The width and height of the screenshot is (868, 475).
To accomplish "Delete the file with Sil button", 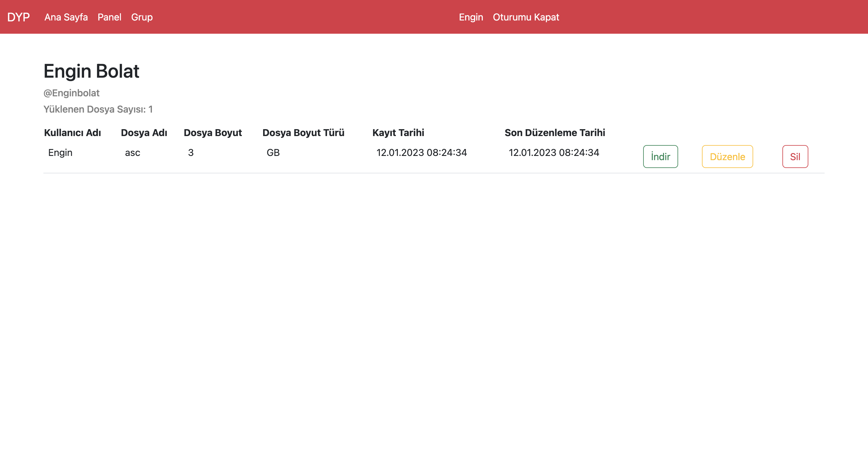I will (795, 157).
